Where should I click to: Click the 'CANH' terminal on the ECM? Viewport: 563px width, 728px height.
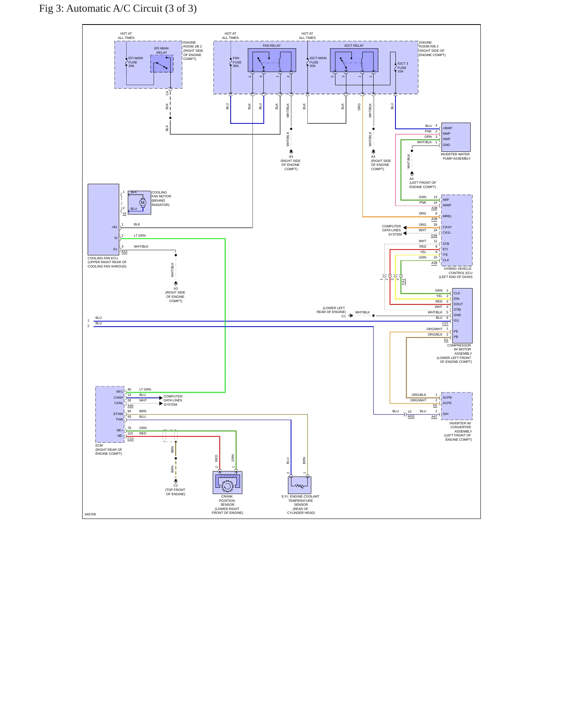[x=118, y=397]
